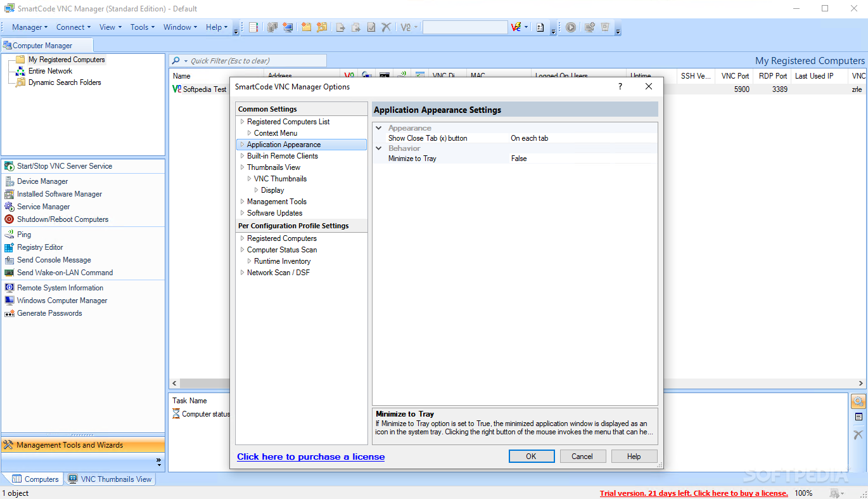Run the Ping tool

[24, 235]
